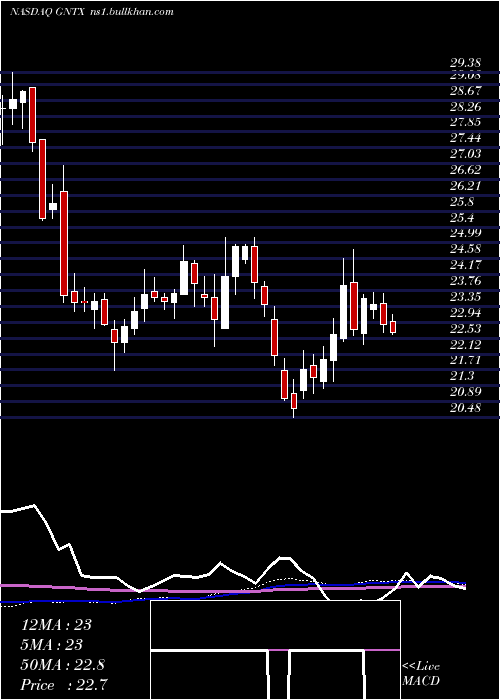Select the 24.99 price axis label
Screen dimensions: 500x700
pos(465,233)
